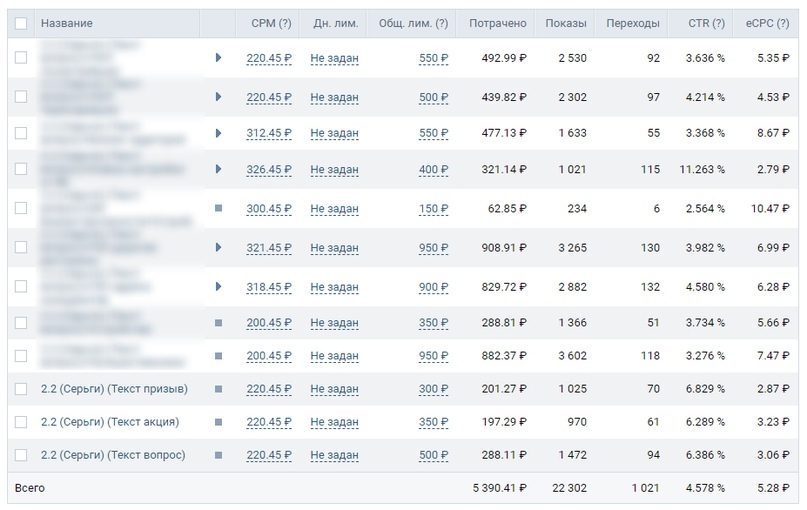
Task: Sort by Потрачено column header
Action: [497, 23]
